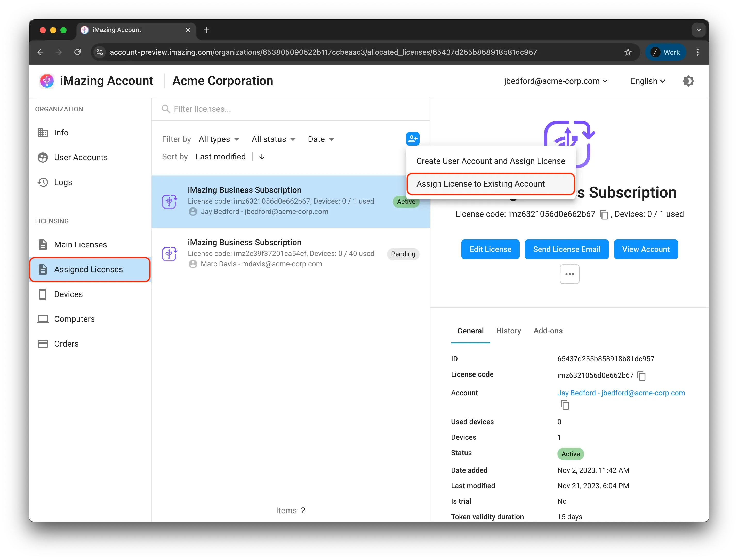Copy the Jay Bedford account details

click(x=565, y=405)
